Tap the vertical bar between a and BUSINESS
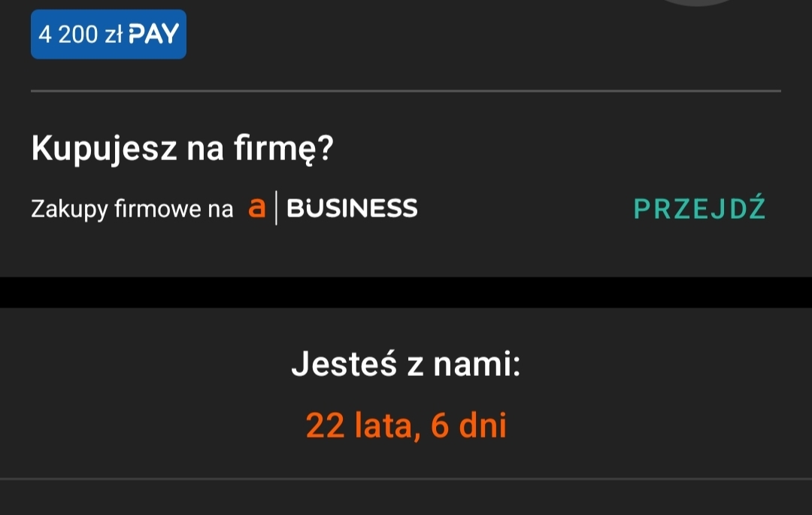Image resolution: width=812 pixels, height=515 pixels. coord(276,208)
